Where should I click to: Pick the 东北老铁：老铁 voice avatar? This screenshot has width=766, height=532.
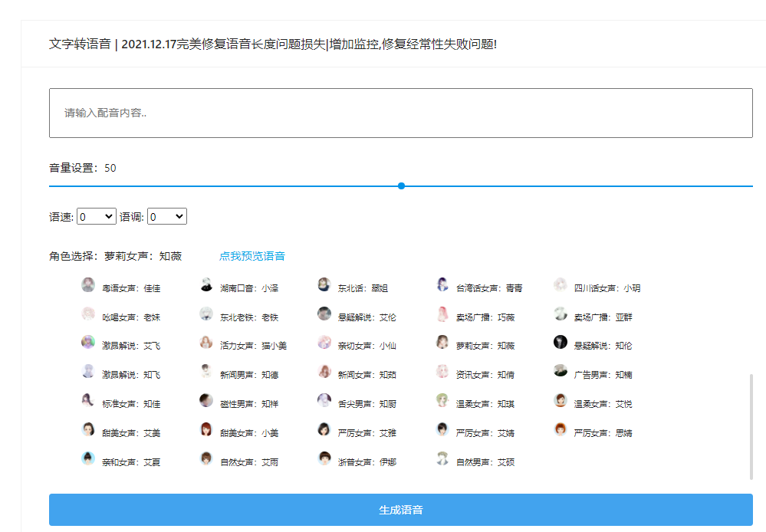(206, 314)
